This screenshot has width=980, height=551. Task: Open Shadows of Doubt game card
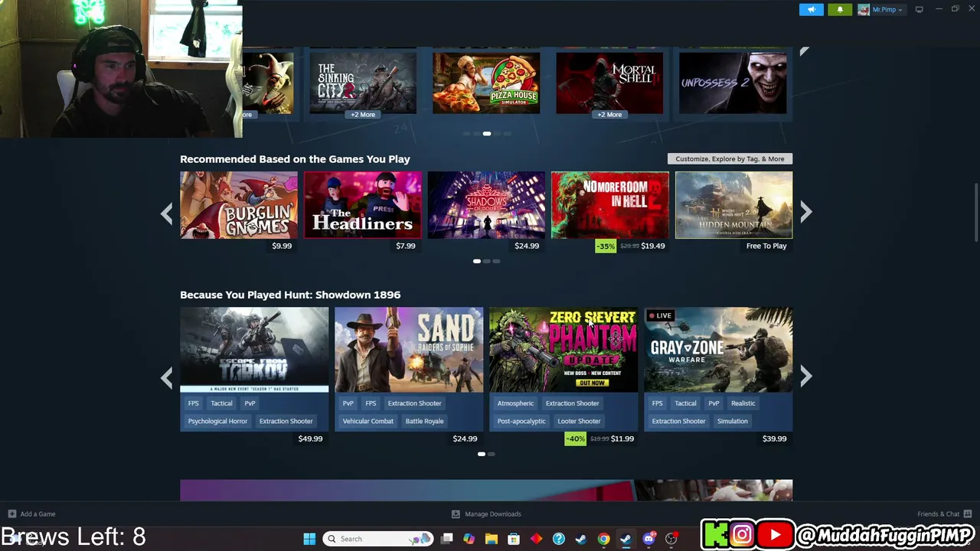pyautogui.click(x=486, y=205)
